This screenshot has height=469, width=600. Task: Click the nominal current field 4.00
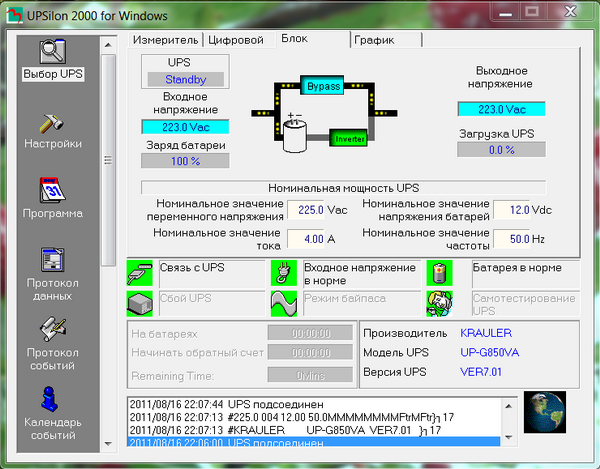point(306,239)
